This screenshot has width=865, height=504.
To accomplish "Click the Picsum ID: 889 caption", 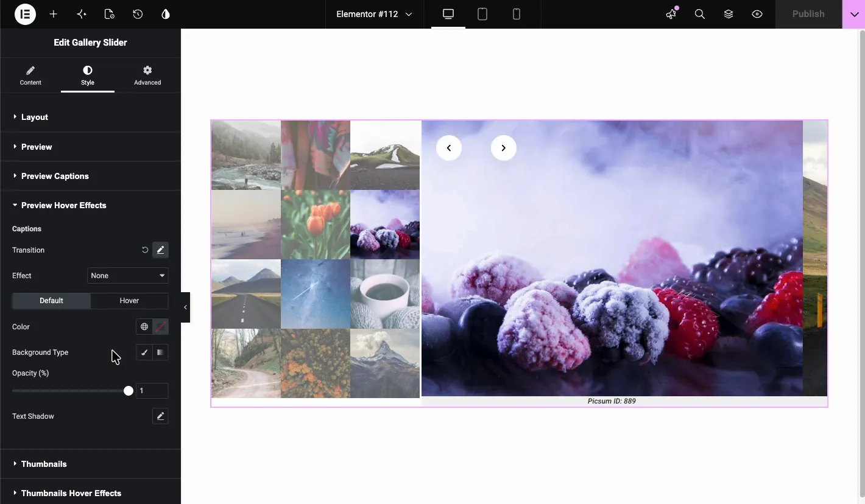I will tap(612, 401).
